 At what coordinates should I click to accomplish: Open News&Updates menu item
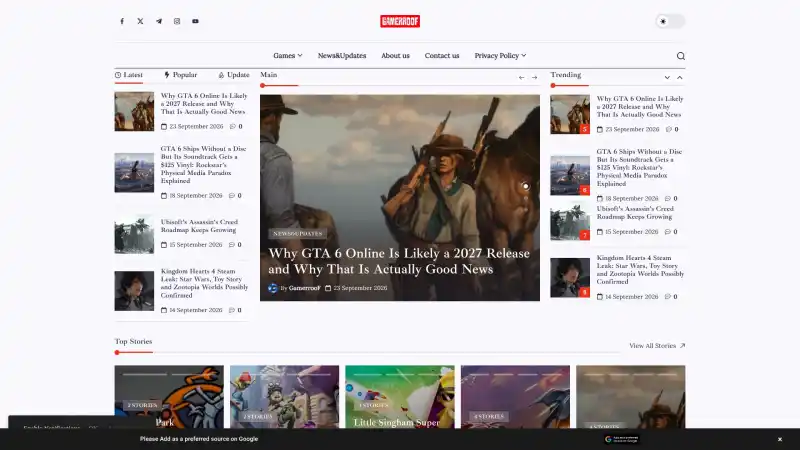[x=342, y=56]
